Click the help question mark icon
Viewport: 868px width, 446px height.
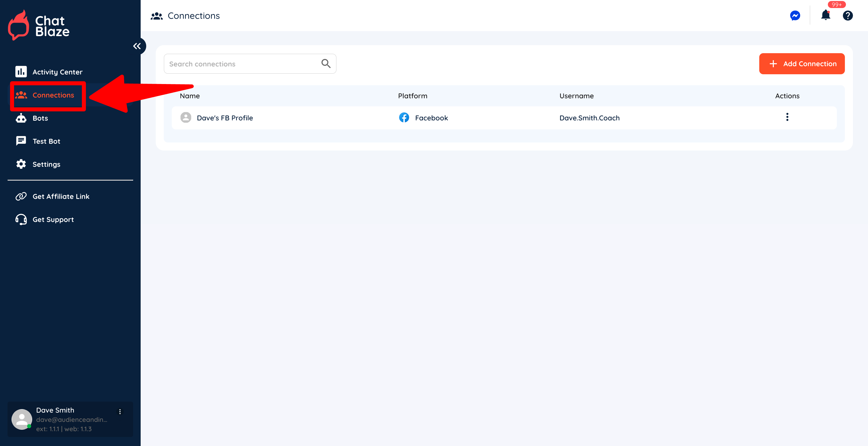click(847, 16)
